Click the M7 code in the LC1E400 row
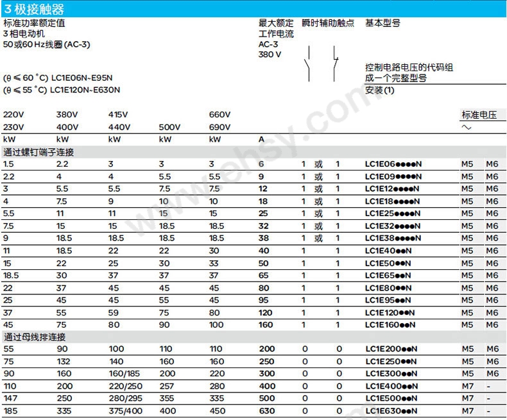The image size is (507, 420). point(468,386)
